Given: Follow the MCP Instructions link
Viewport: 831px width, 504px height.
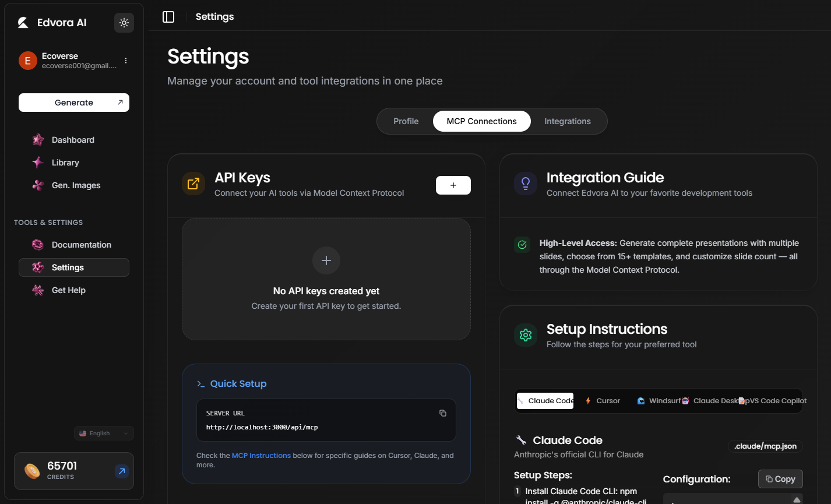Looking at the screenshot, I should coord(261,456).
